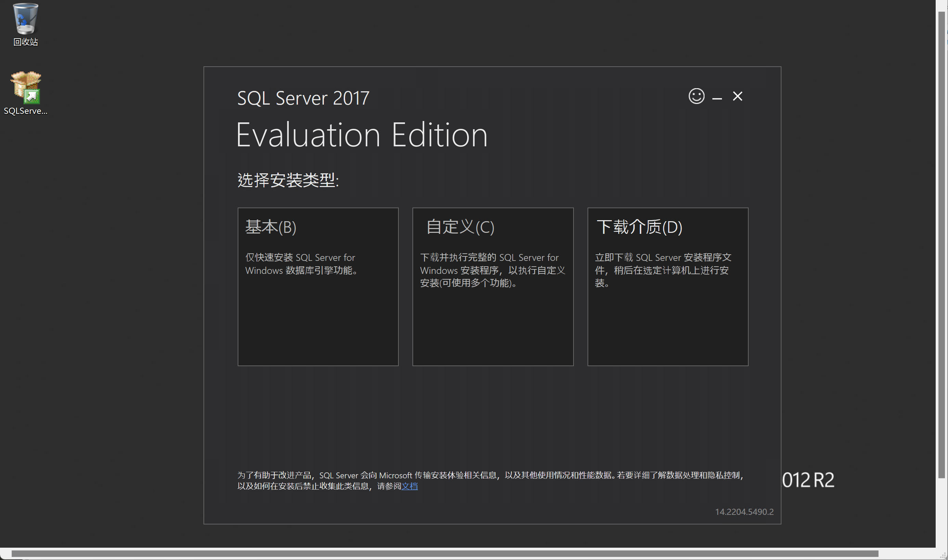This screenshot has width=948, height=560.
Task: Click the version number 14.2204.5490.2
Action: (744, 512)
